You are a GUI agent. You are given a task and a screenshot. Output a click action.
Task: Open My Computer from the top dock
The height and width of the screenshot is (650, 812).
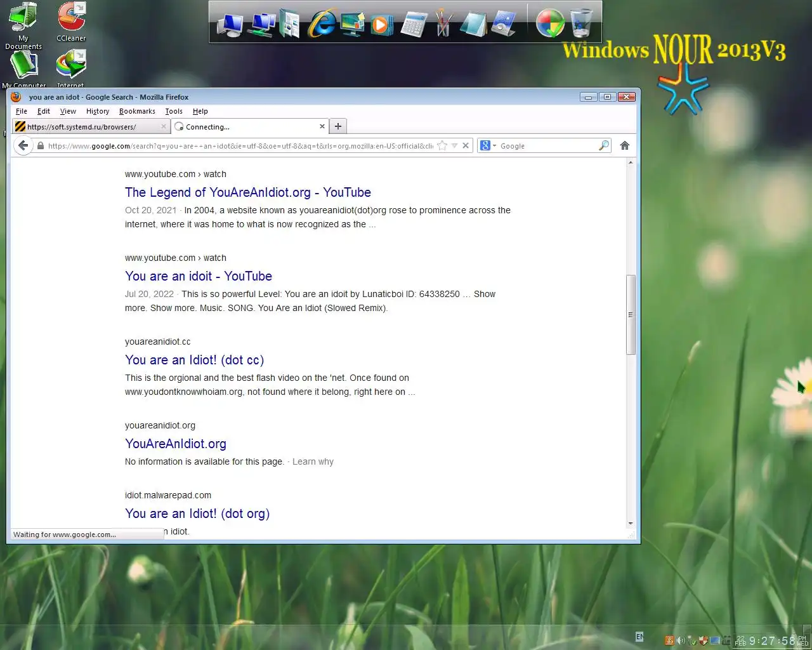pos(230,24)
